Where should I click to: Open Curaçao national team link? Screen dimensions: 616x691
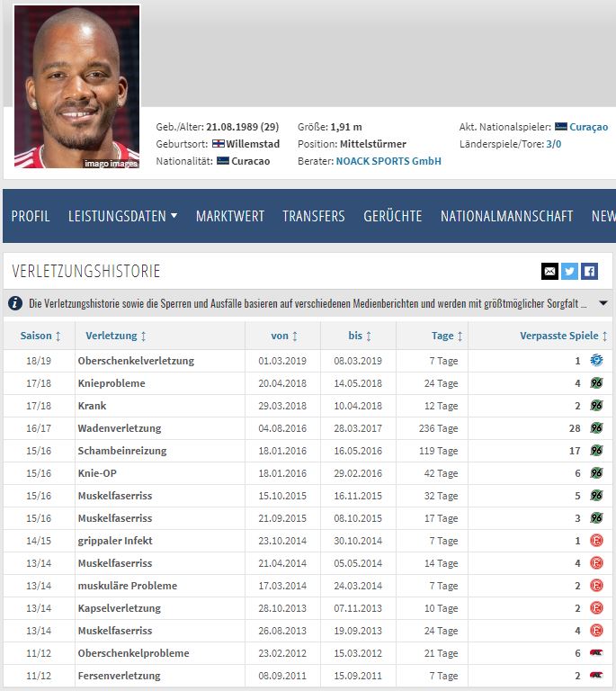click(x=588, y=127)
